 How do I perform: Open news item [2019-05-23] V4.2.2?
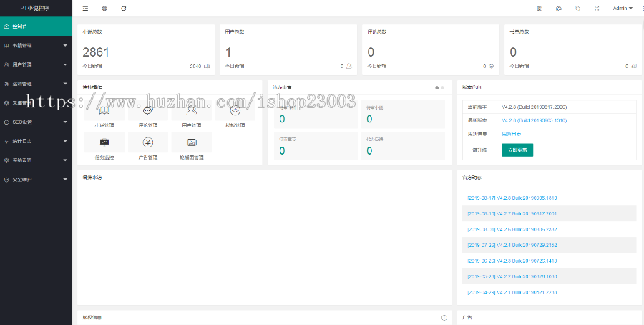click(x=512, y=276)
